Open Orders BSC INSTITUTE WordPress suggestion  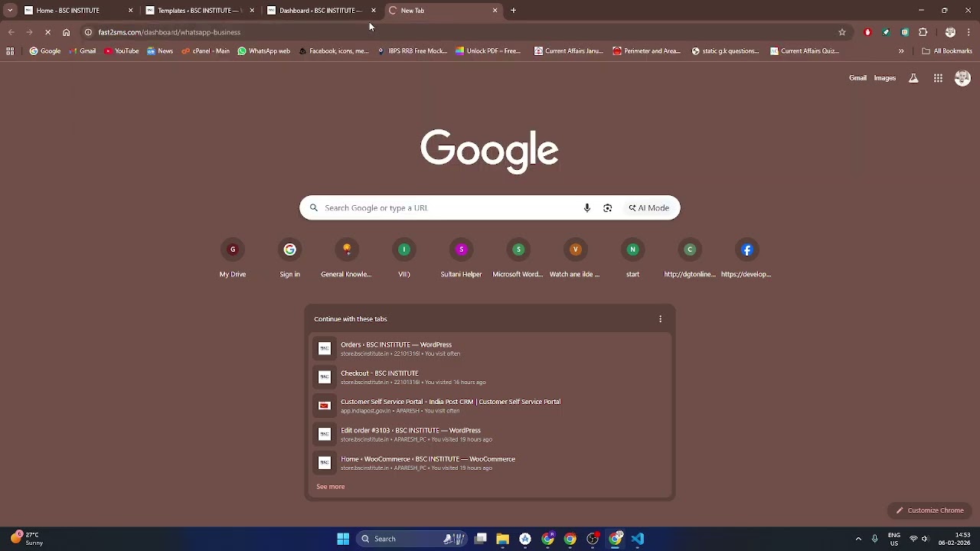click(x=490, y=349)
